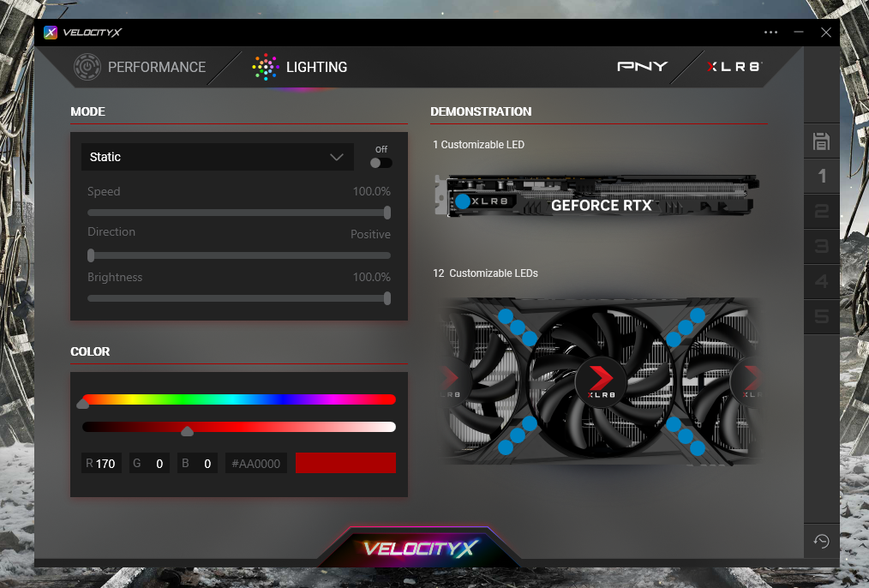The image size is (869, 588).
Task: Click the VELOCITYX bottom banner logo
Action: tap(420, 548)
